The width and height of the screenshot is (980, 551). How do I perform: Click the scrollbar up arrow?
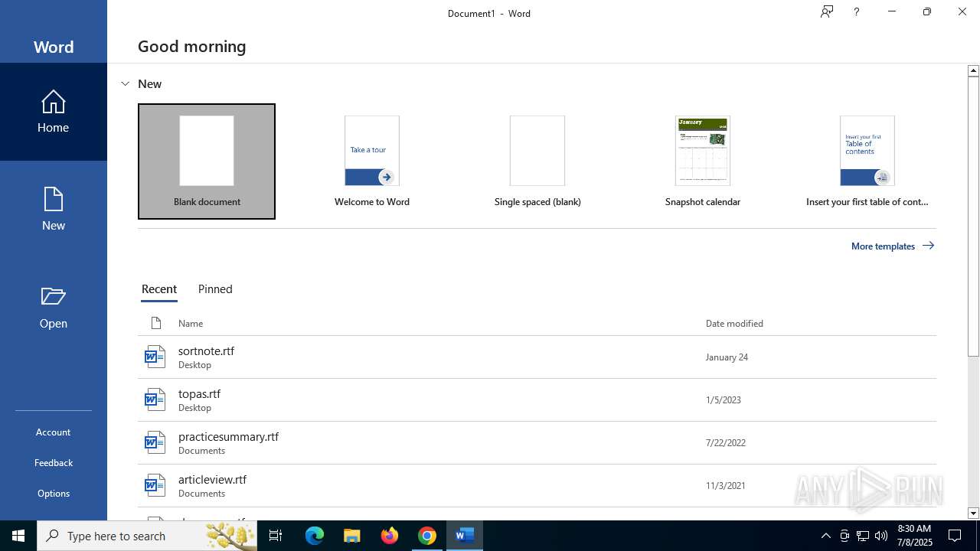(973, 70)
